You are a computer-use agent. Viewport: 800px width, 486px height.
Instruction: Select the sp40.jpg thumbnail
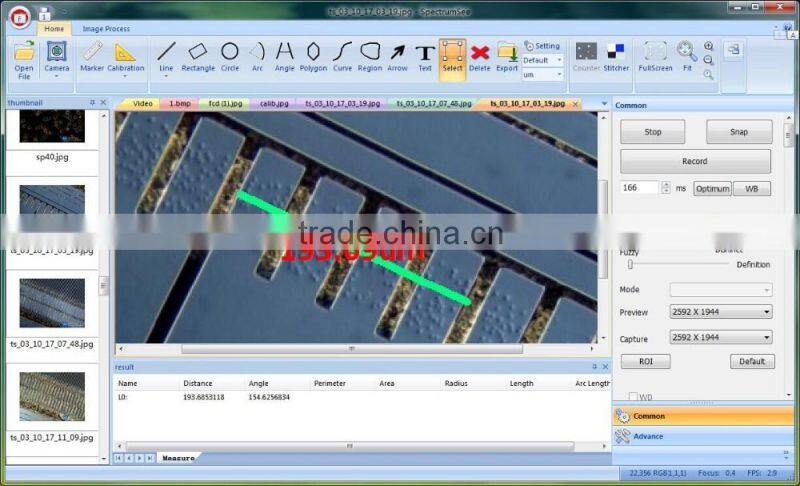52,130
